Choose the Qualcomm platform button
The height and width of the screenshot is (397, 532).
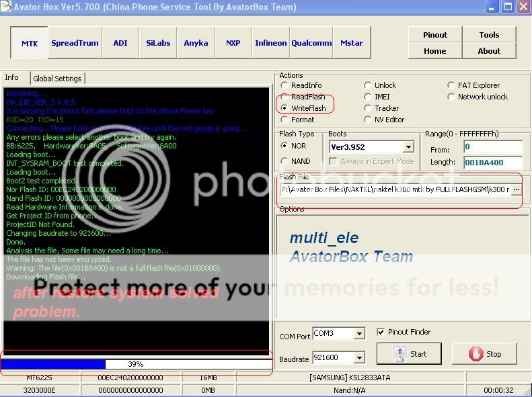(312, 43)
